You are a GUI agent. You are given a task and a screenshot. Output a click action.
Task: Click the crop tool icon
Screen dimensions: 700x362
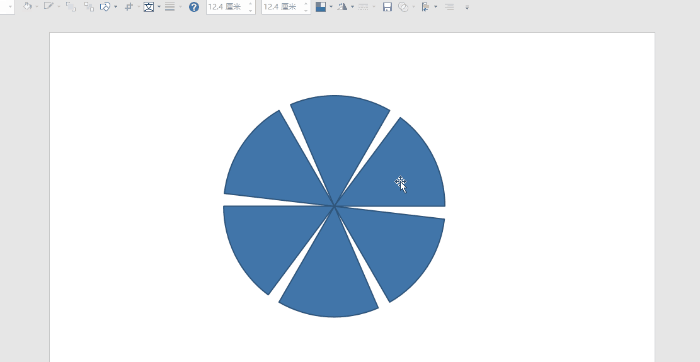(129, 7)
